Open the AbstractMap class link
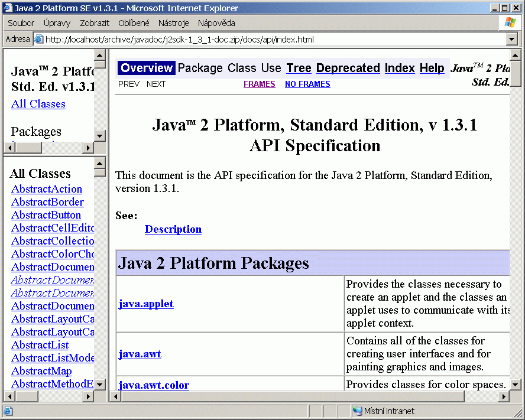The height and width of the screenshot is (420, 525). pyautogui.click(x=41, y=371)
